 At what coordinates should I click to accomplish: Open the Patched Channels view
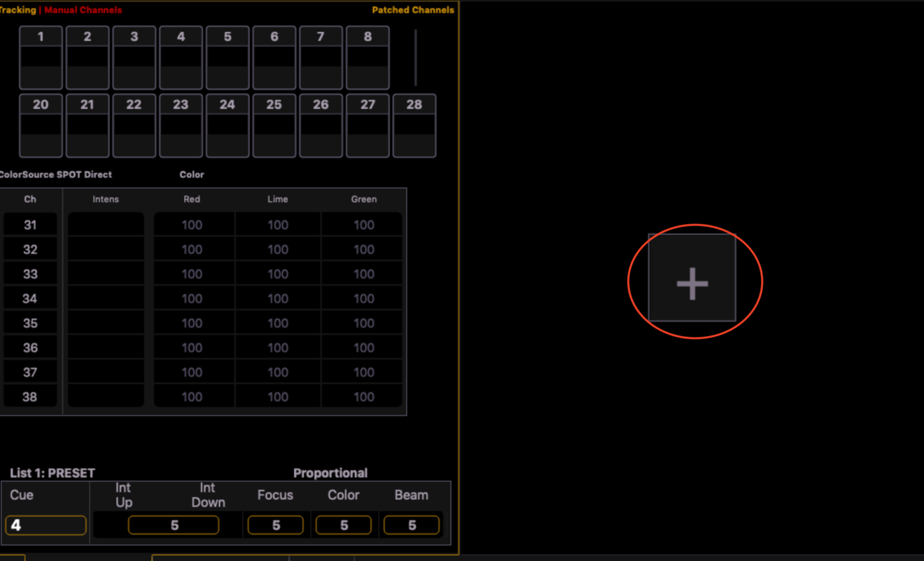click(x=413, y=10)
